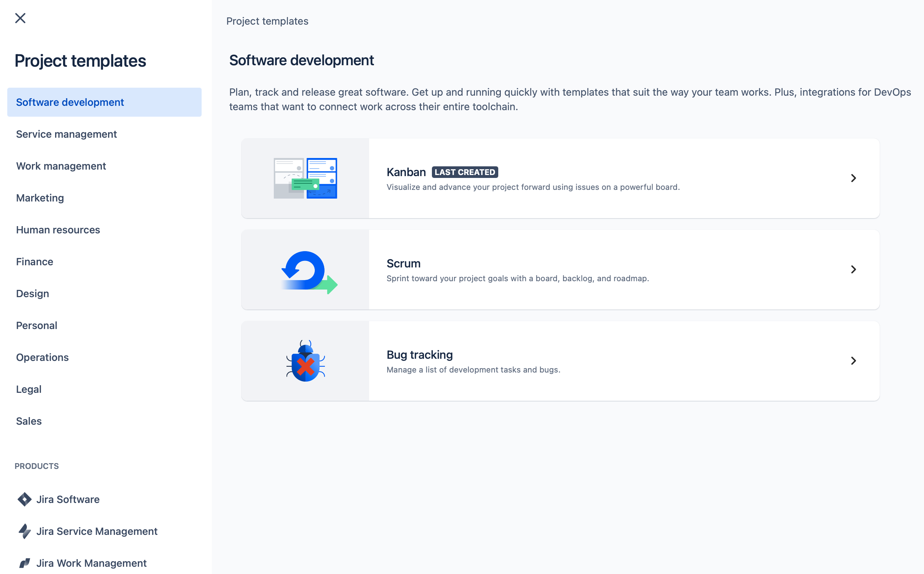This screenshot has height=574, width=924.
Task: Close the Project templates dialog
Action: click(x=20, y=18)
